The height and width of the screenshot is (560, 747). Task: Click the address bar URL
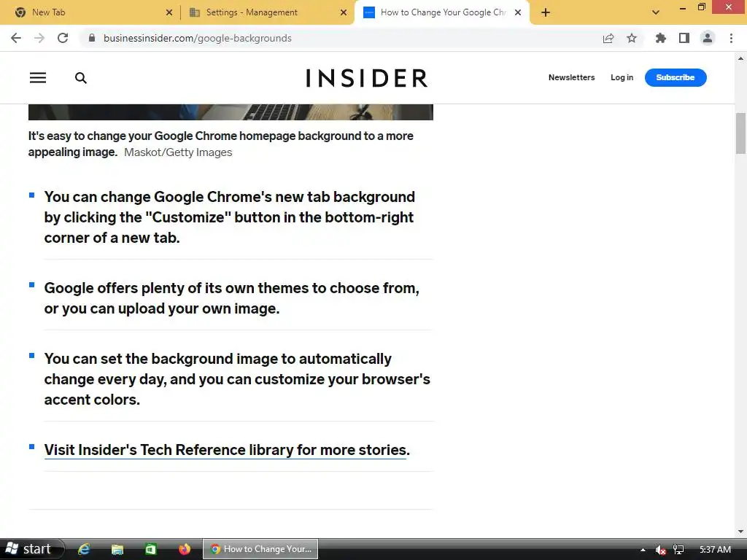(x=197, y=38)
